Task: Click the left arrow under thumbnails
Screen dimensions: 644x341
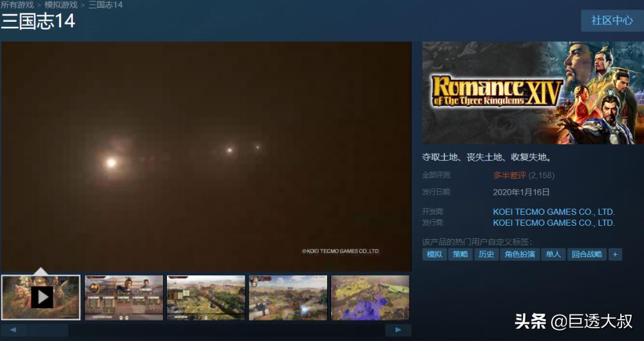Action: click(x=13, y=330)
